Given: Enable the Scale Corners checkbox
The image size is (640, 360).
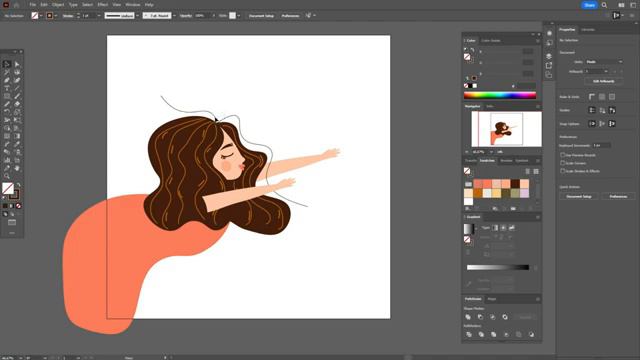Looking at the screenshot, I should click(x=562, y=163).
